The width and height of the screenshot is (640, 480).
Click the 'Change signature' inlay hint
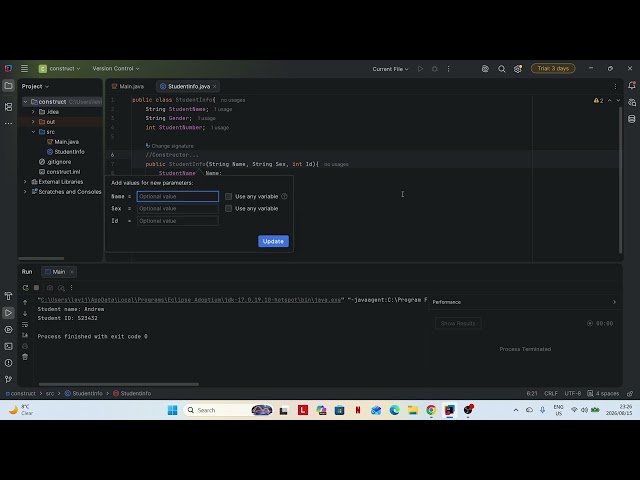pyautogui.click(x=169, y=146)
